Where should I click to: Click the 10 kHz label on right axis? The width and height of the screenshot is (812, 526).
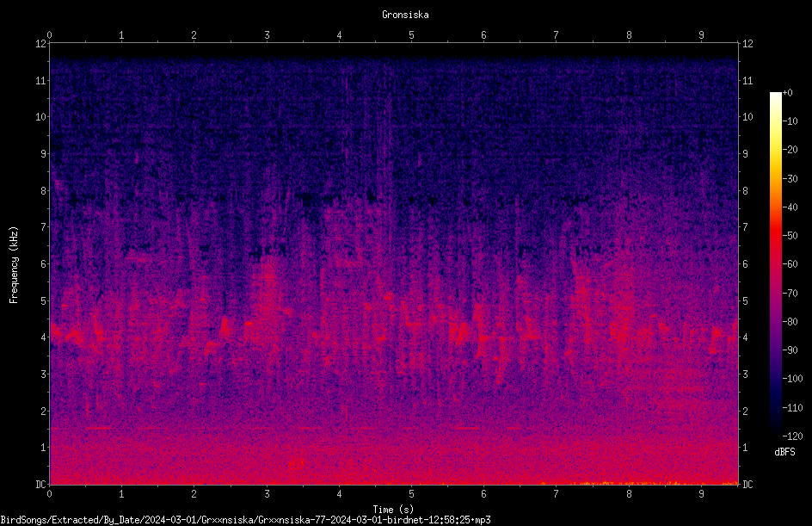(747, 117)
